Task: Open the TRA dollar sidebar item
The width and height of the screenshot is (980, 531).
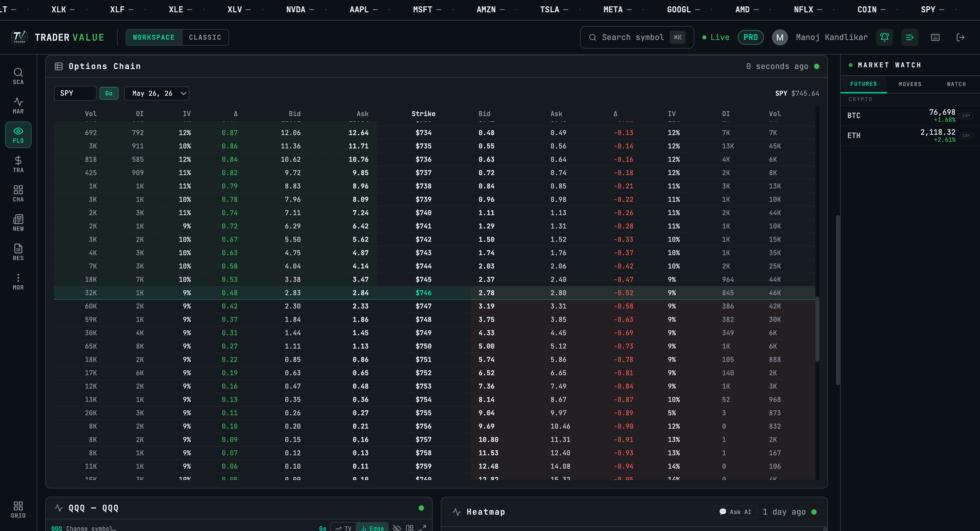Action: tap(18, 164)
